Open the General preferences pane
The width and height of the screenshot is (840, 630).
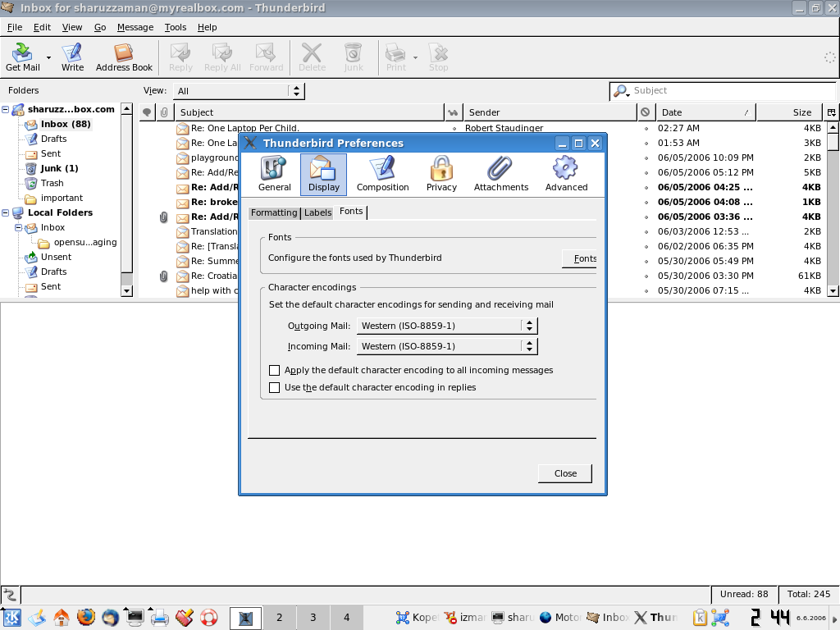coord(274,174)
